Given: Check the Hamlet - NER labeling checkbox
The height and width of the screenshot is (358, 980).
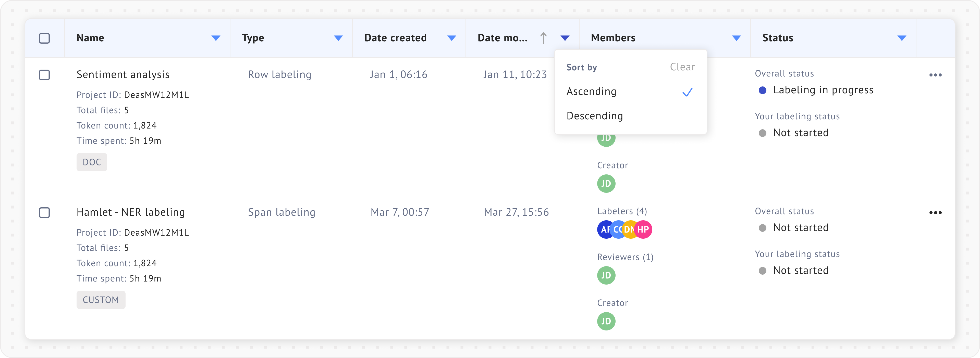Looking at the screenshot, I should pos(44,212).
